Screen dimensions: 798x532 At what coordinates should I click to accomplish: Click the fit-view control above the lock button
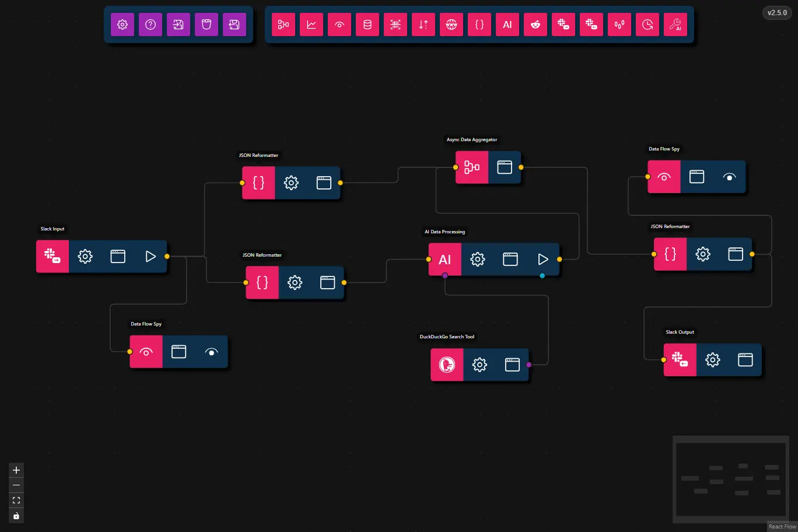[16, 500]
